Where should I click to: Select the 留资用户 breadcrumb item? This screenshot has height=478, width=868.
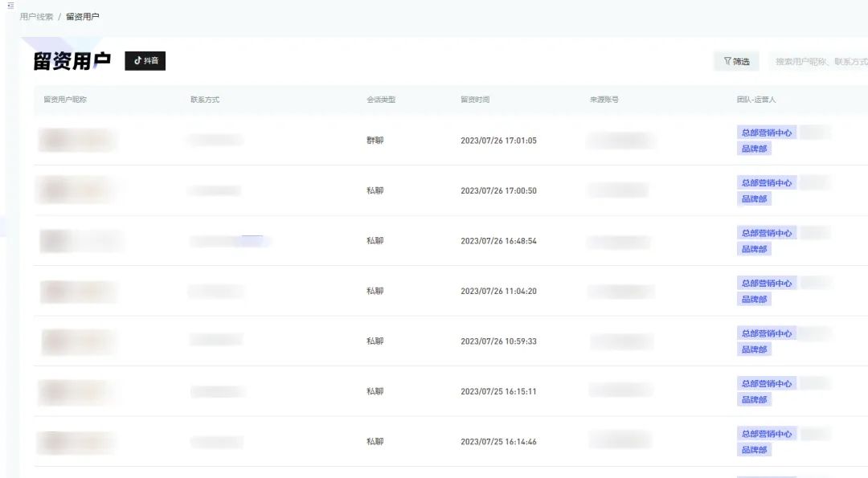click(x=83, y=17)
